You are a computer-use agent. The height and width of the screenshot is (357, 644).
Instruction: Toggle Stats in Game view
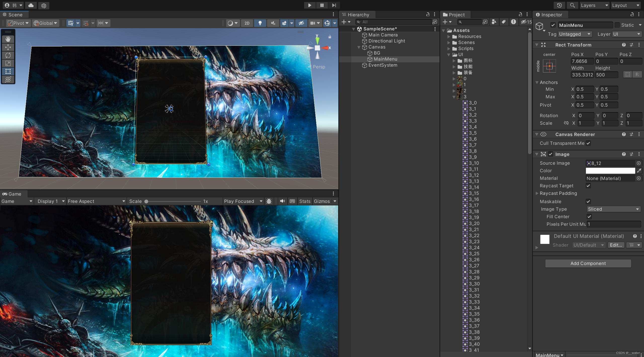[x=305, y=201]
